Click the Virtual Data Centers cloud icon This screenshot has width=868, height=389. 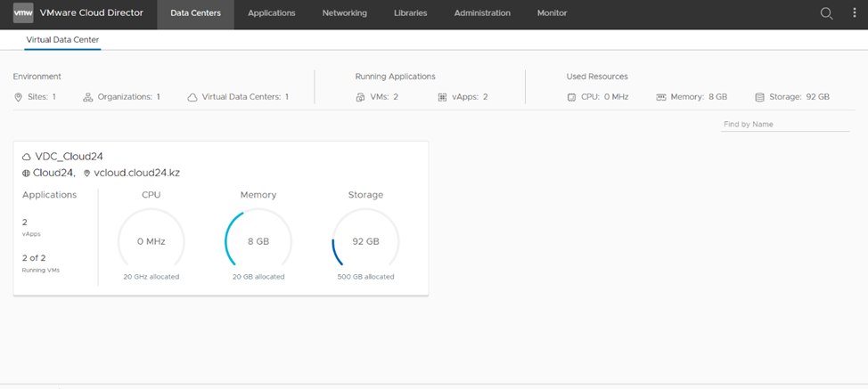192,97
